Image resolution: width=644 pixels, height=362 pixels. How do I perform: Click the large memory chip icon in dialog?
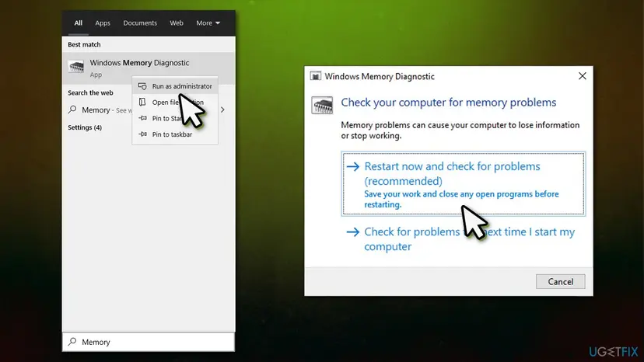(322, 105)
